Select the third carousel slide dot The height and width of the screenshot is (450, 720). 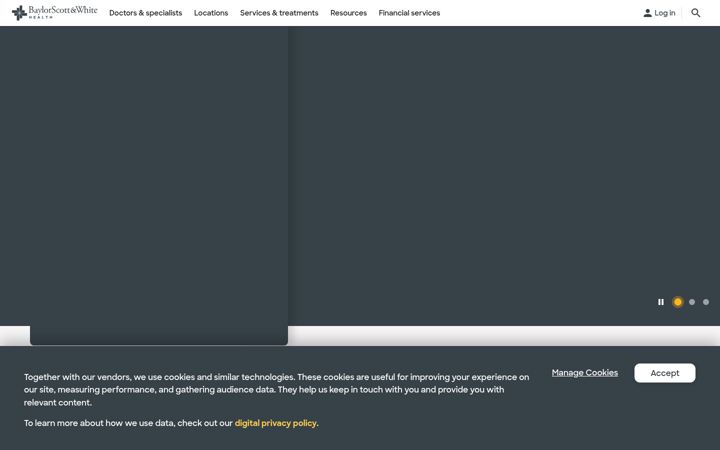coord(706,302)
